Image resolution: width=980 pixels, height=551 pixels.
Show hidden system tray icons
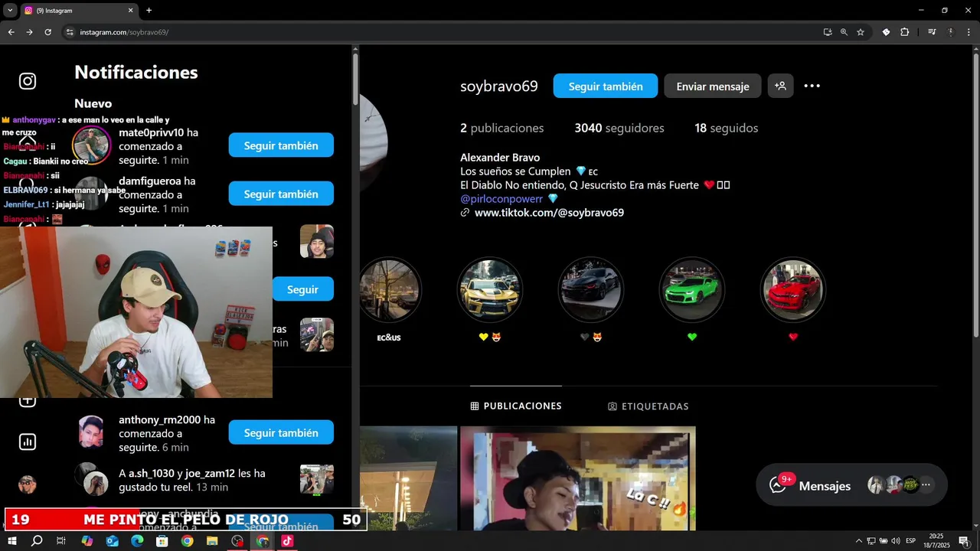(858, 541)
